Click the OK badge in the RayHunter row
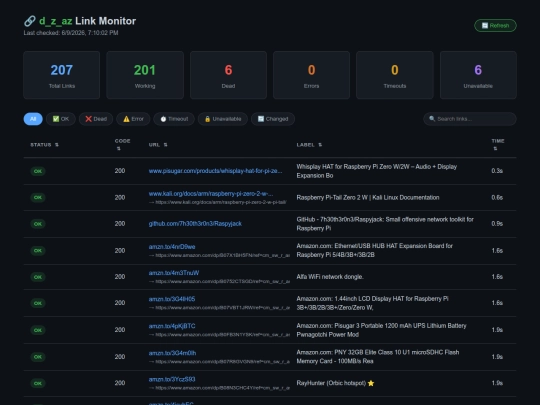The width and height of the screenshot is (540, 405). pyautogui.click(x=38, y=383)
